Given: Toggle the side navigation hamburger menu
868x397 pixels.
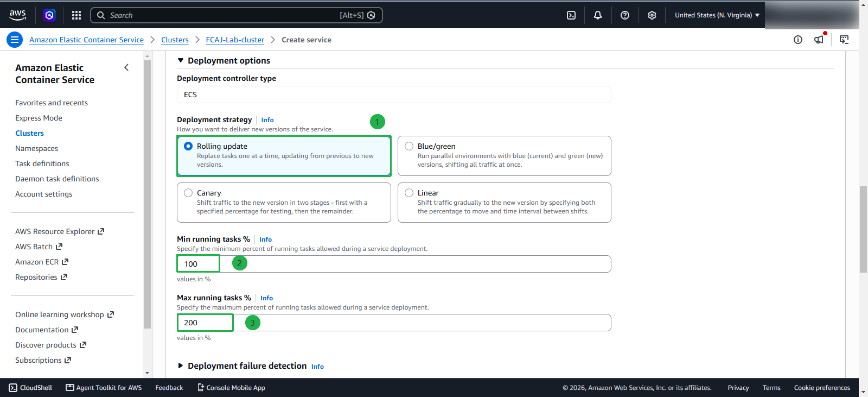Looking at the screenshot, I should pos(15,40).
